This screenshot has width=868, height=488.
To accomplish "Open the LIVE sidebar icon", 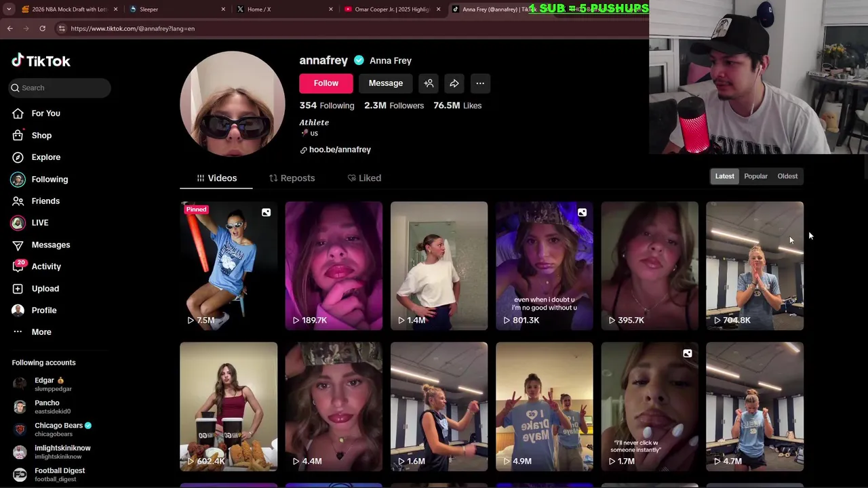I will click(18, 222).
